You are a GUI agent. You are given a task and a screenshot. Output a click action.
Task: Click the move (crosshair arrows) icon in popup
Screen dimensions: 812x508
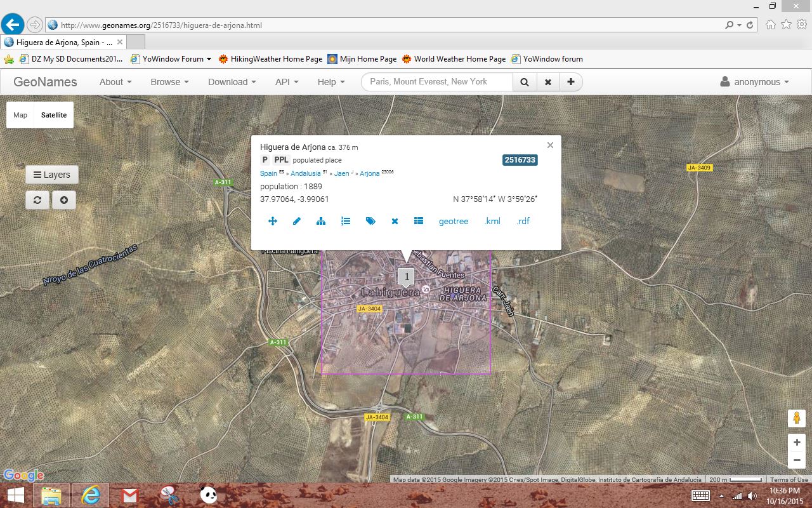click(273, 221)
